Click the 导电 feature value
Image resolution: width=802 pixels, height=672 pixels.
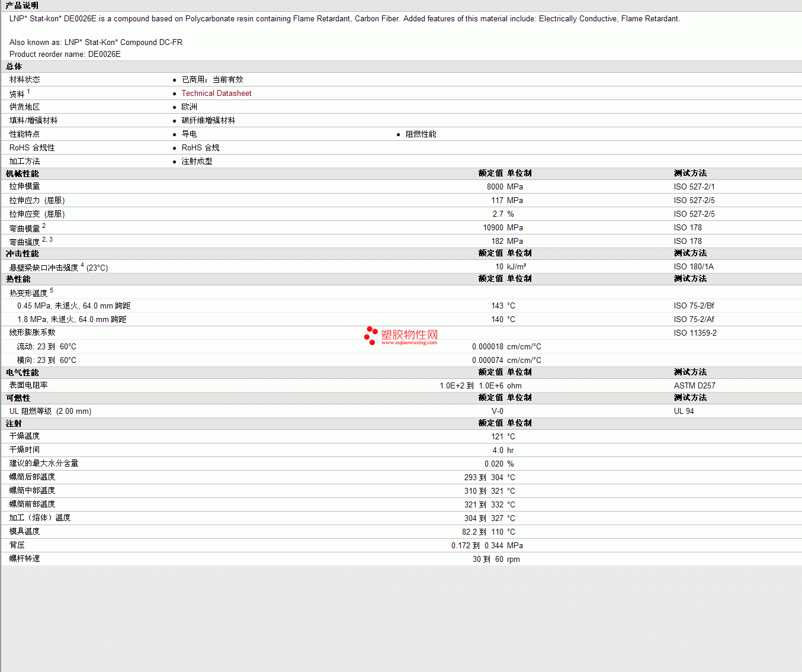[189, 134]
